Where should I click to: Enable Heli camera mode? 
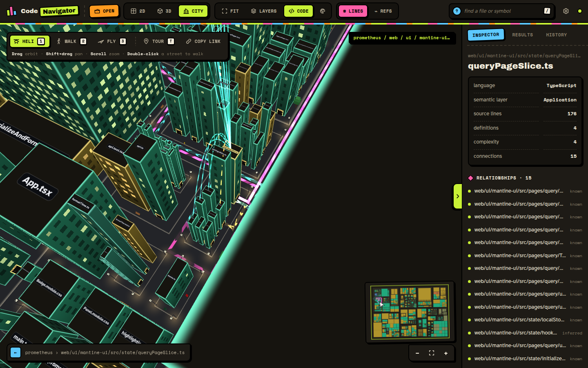tap(29, 41)
